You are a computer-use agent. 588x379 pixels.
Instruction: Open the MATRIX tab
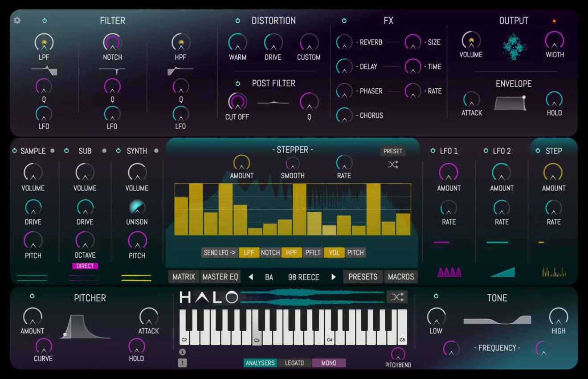[184, 277]
